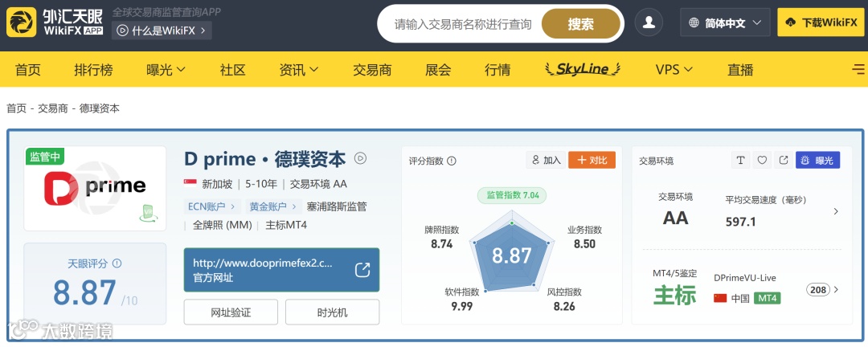
Task: Click 首页 in the breadcrumb
Action: 16,108
